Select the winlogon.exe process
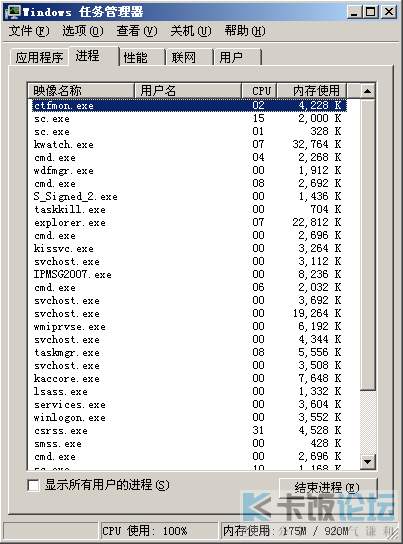This screenshot has width=403, height=544. (x=189, y=417)
